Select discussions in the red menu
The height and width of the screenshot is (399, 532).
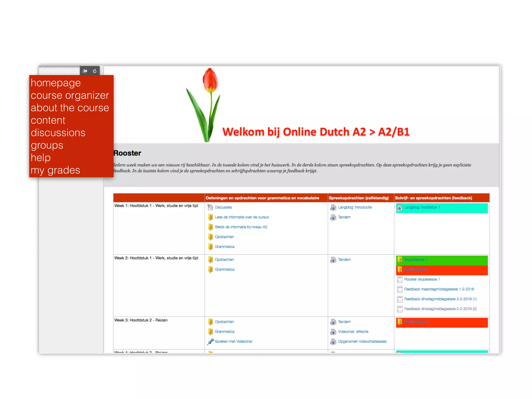(58, 133)
